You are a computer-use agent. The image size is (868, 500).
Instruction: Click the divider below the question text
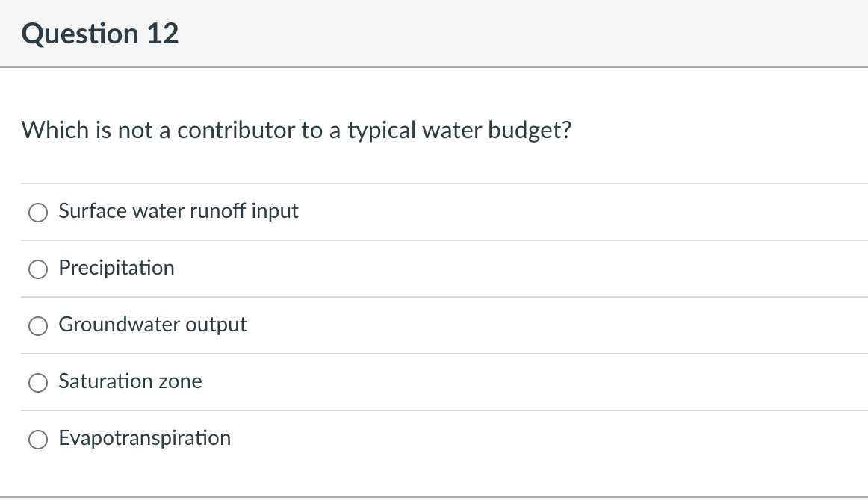(x=433, y=184)
